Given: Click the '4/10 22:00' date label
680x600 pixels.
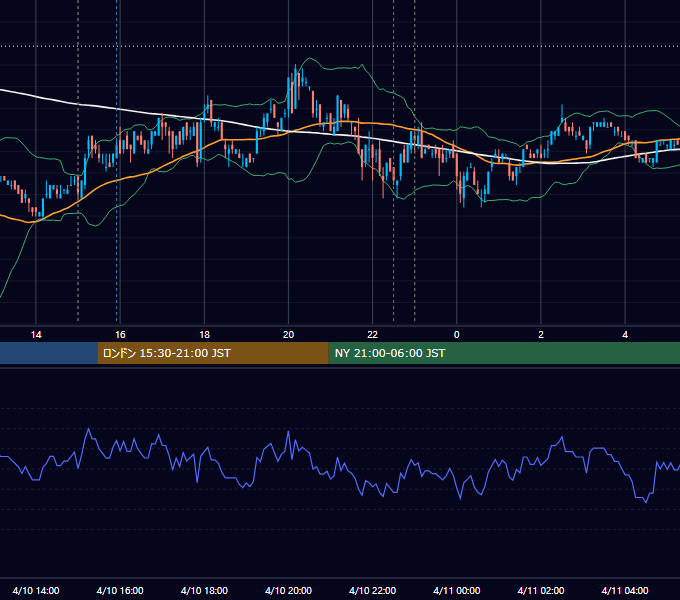Looking at the screenshot, I should 373,590.
